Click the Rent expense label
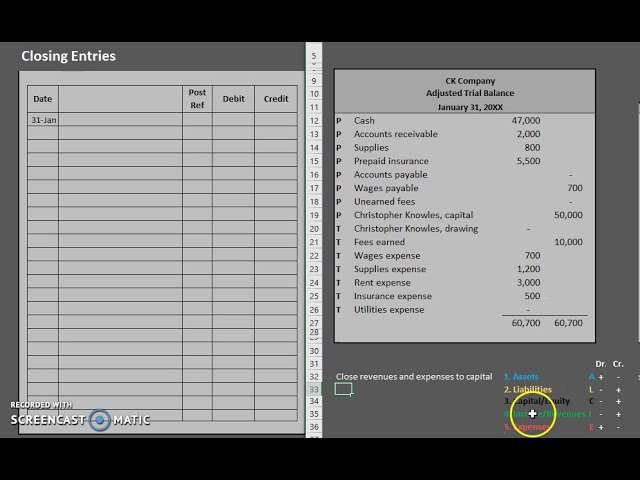 [382, 282]
